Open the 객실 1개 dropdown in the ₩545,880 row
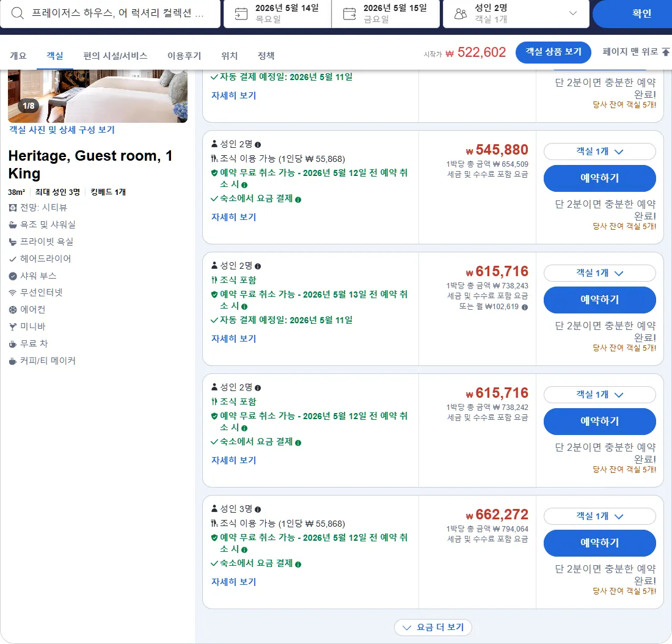Image resolution: width=672 pixels, height=644 pixels. [x=599, y=152]
